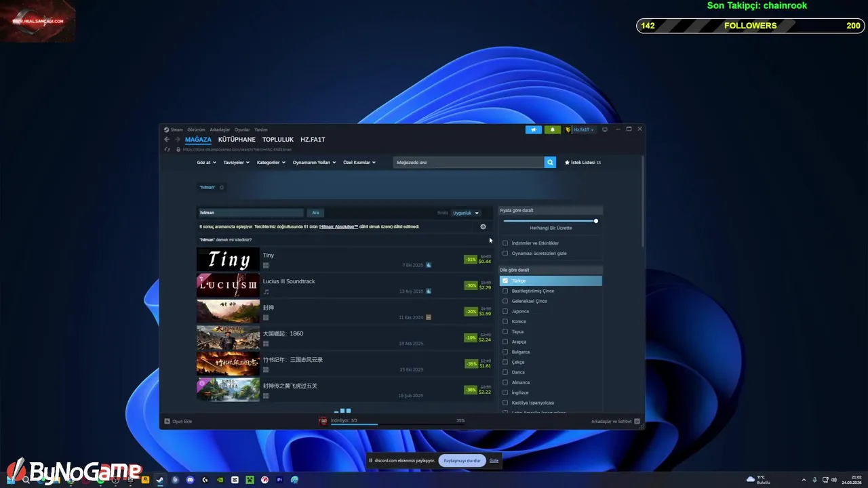Click the Big Picture mode monitor icon
The height and width of the screenshot is (488, 868).
tap(605, 129)
